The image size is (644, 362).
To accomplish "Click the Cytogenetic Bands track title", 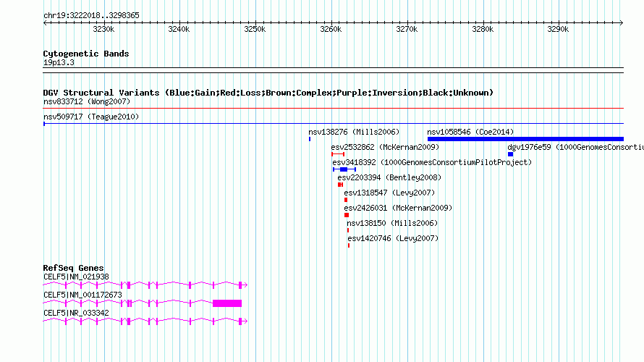I will click(86, 54).
